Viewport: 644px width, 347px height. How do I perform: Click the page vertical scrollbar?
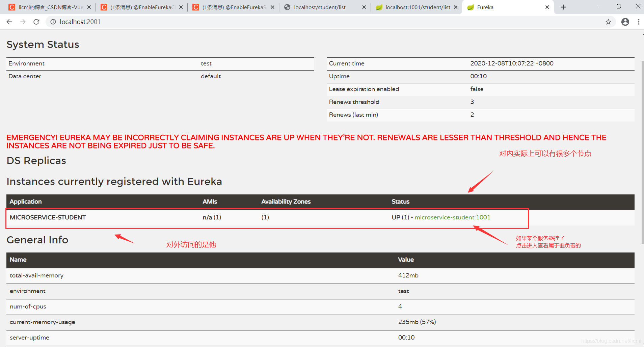click(642, 152)
